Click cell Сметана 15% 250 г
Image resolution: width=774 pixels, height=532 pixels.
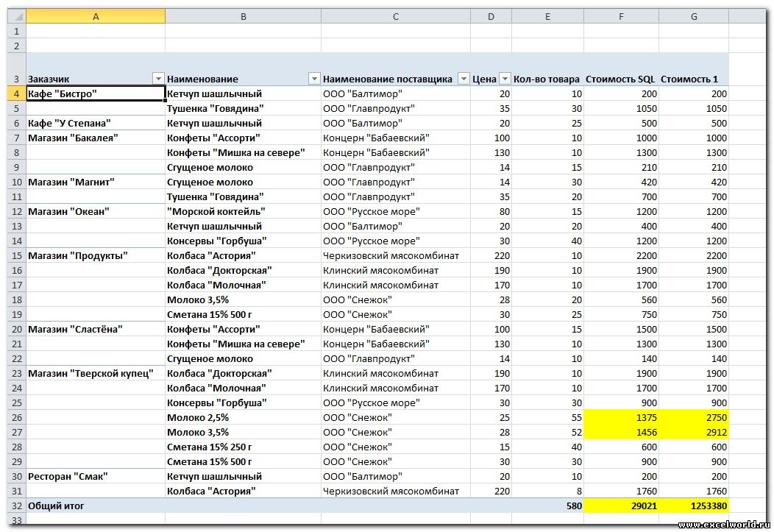(243, 447)
